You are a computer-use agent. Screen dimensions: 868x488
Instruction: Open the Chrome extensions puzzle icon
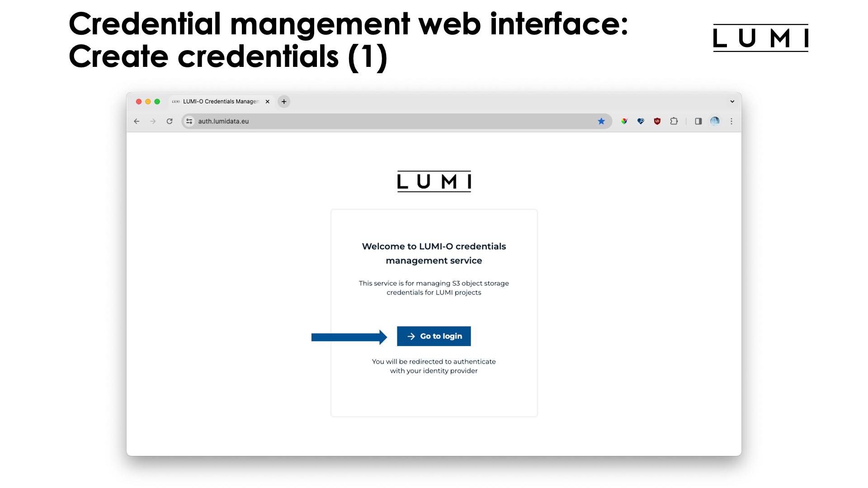674,121
